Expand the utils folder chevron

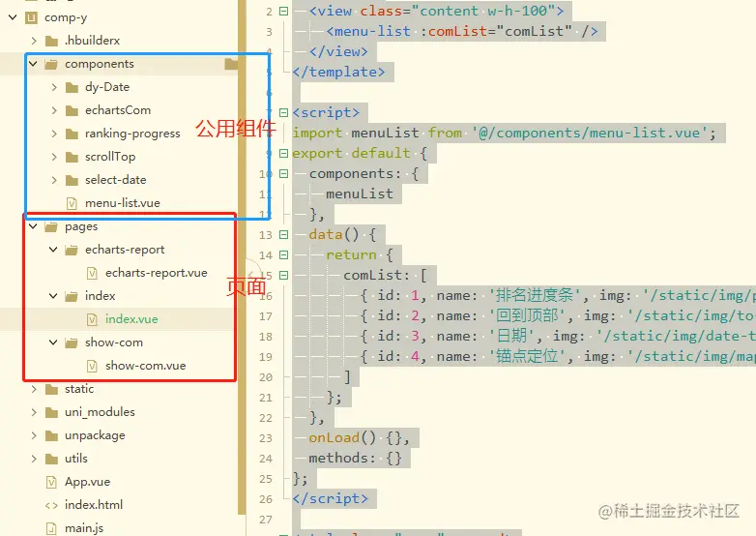[x=34, y=459]
